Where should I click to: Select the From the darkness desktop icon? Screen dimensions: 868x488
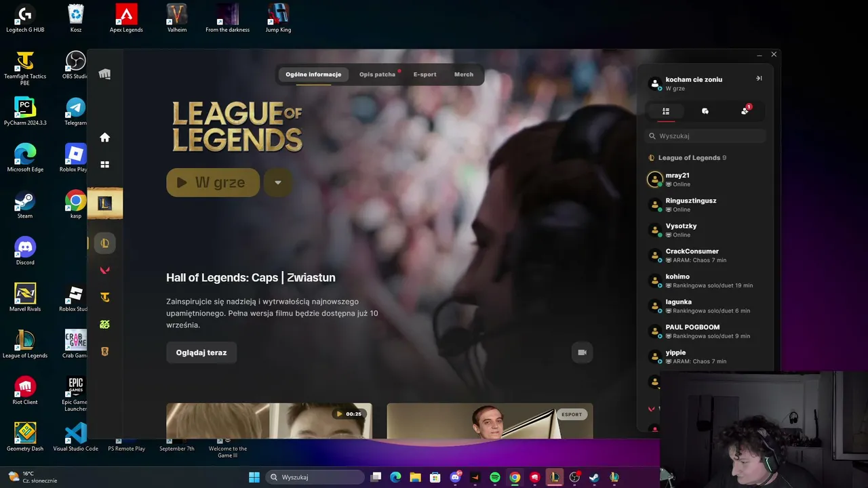(228, 18)
